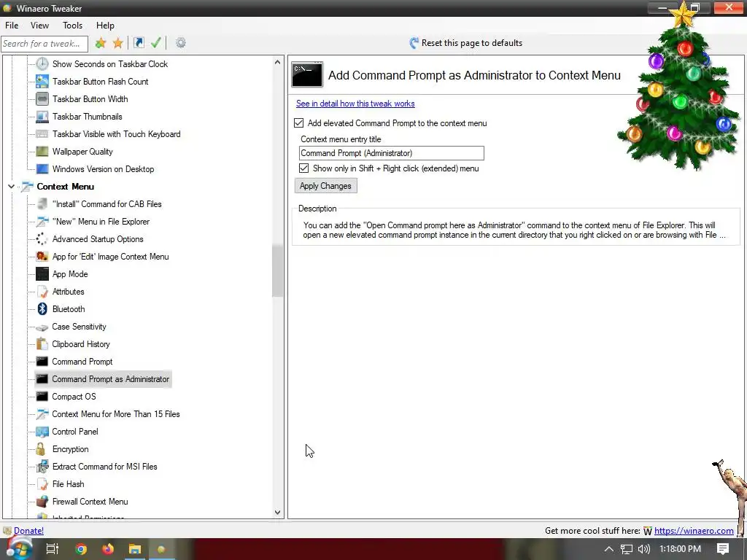This screenshot has width=747, height=560.
Task: Toggle Show only in Shift + Right click
Action: click(303, 168)
